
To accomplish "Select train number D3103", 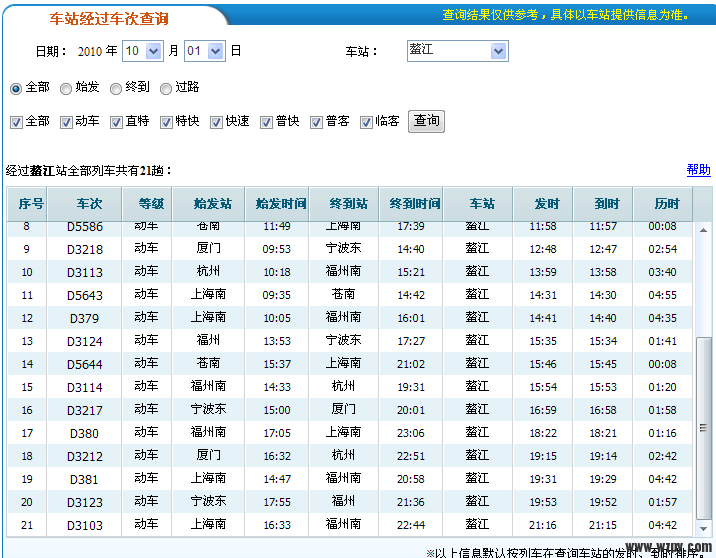I will (x=85, y=526).
